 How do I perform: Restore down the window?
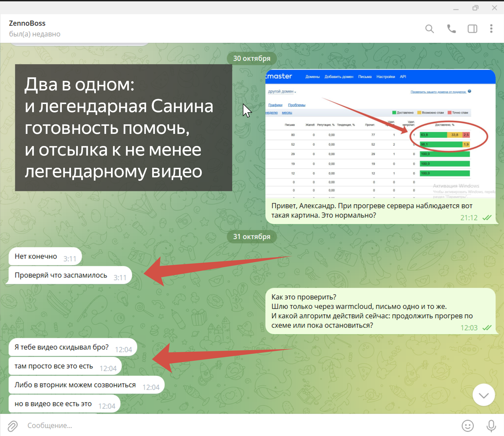[475, 8]
